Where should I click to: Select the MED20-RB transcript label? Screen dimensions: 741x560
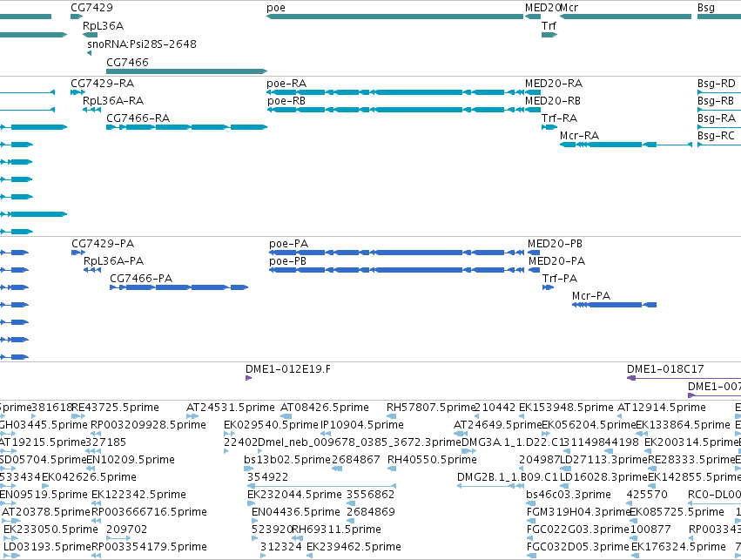click(553, 101)
